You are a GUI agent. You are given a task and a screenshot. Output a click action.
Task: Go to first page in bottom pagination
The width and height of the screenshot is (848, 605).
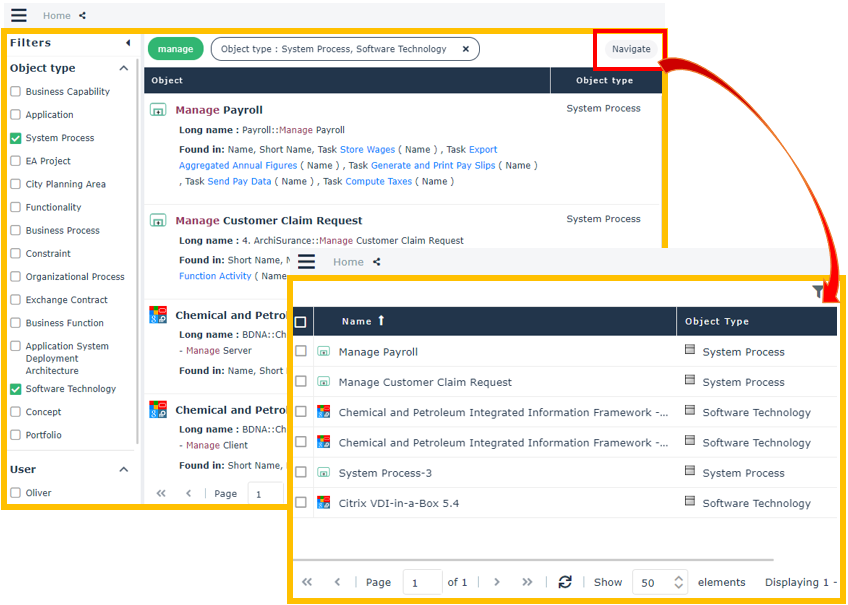coord(307,582)
